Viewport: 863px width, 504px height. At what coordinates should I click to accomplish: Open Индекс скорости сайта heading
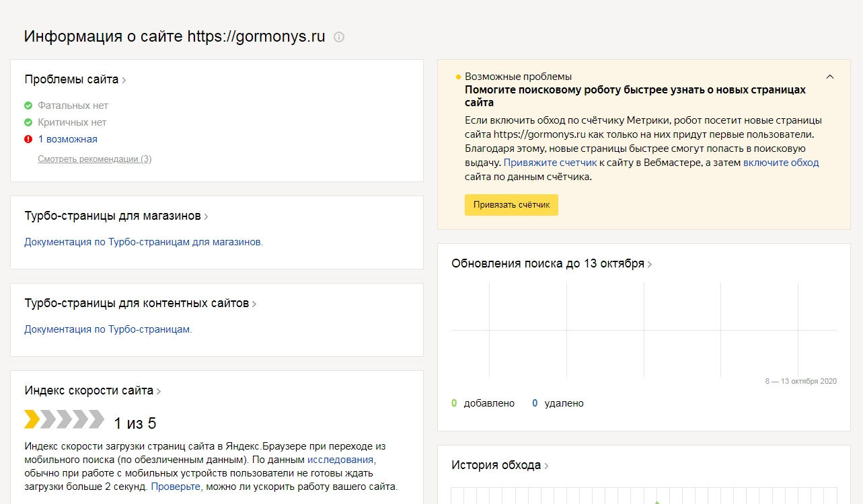(x=93, y=390)
